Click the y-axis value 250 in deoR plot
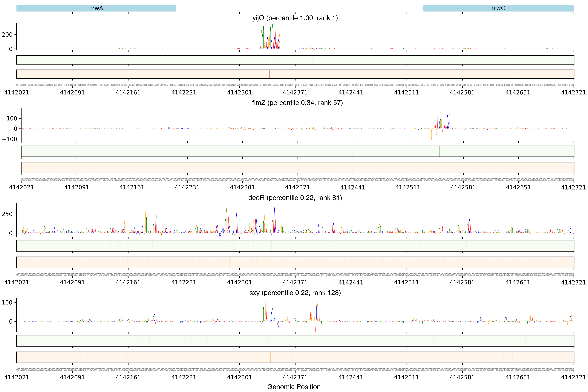 click(x=7, y=214)
